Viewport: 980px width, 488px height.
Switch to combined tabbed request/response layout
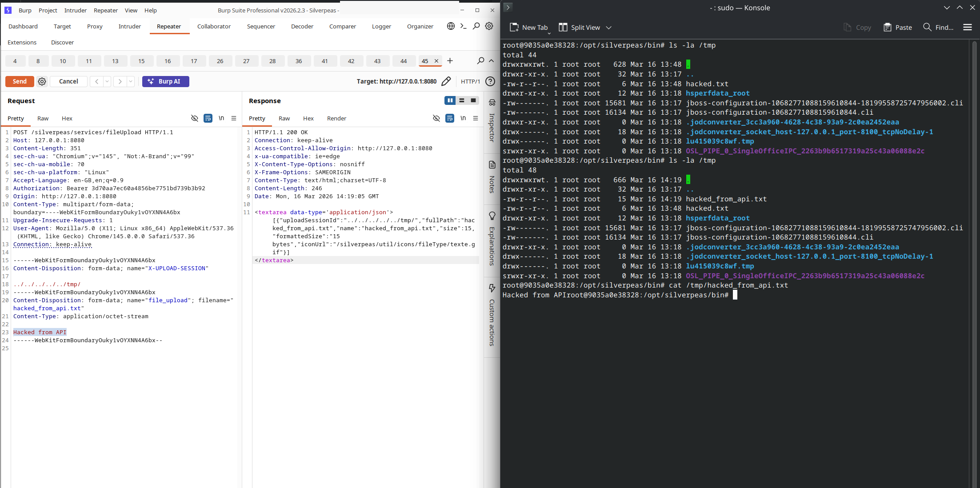point(473,100)
